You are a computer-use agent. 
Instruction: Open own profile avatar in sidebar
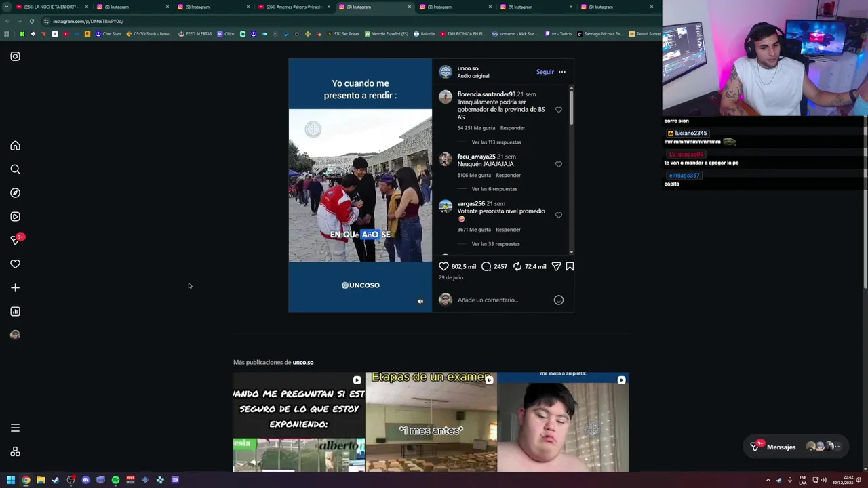[x=15, y=335]
